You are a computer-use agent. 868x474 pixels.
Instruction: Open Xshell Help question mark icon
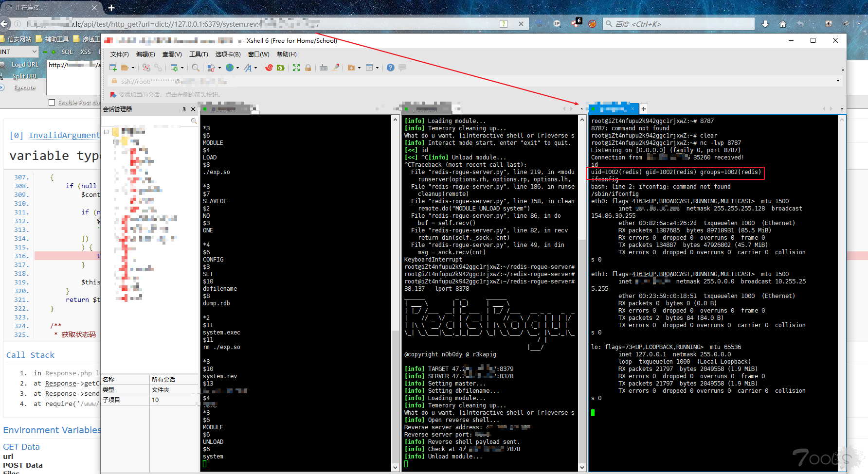(390, 68)
